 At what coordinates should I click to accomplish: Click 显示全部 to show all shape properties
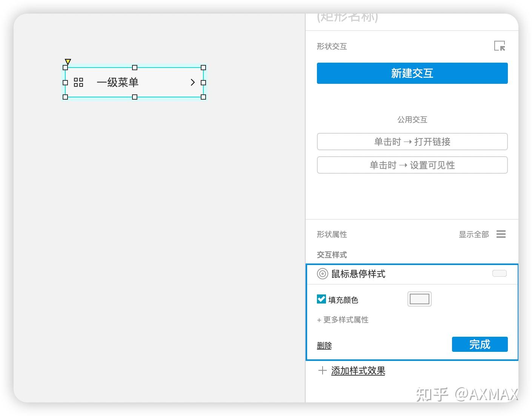click(473, 234)
